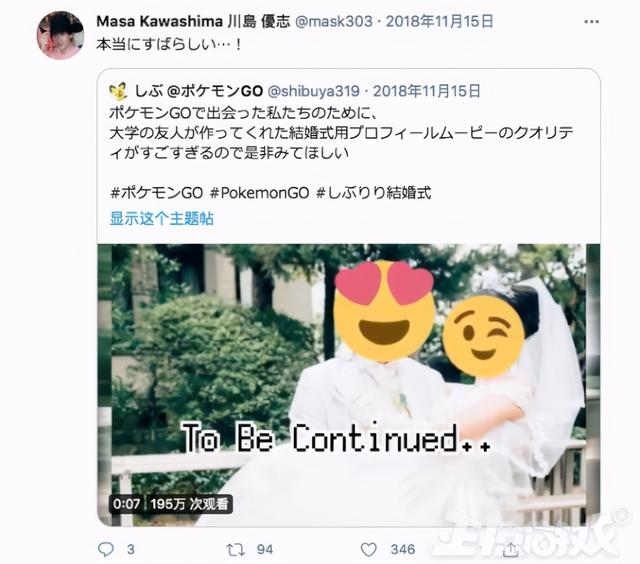Click the 195万 次观看 view count

click(x=189, y=504)
